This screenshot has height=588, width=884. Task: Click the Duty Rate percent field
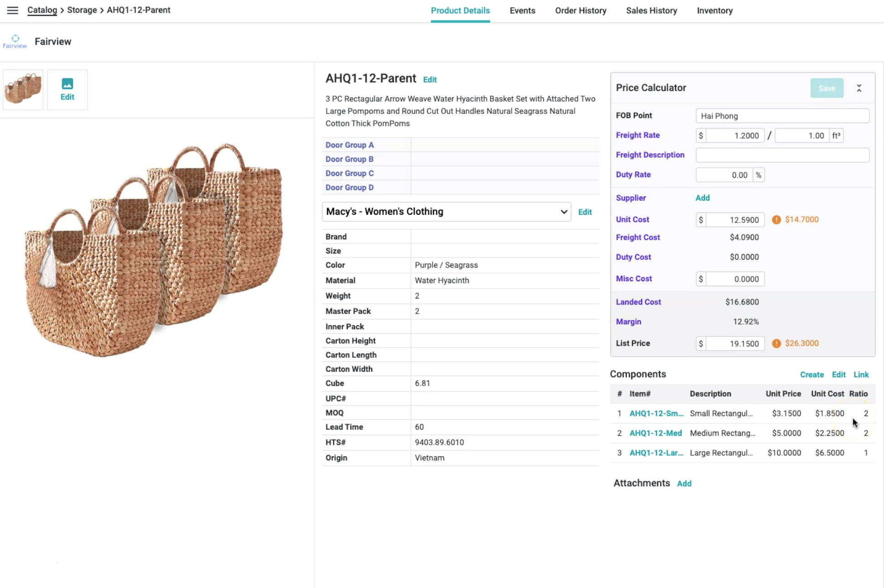click(724, 175)
